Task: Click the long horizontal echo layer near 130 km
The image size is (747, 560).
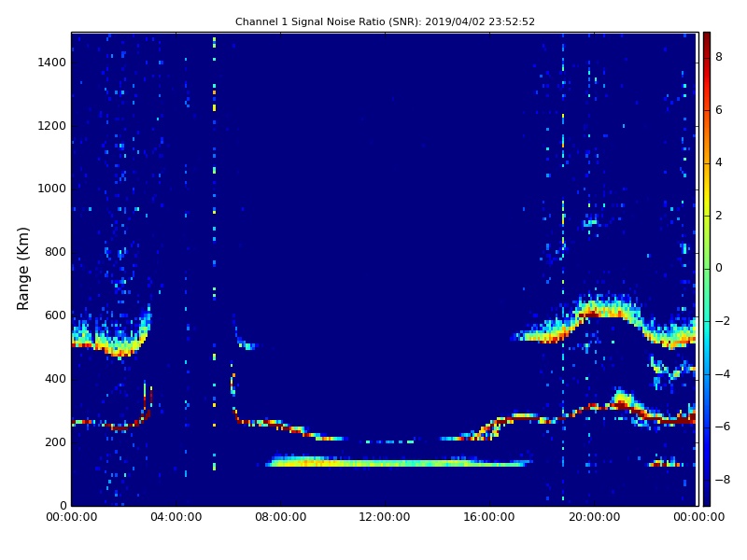Action: click(400, 461)
